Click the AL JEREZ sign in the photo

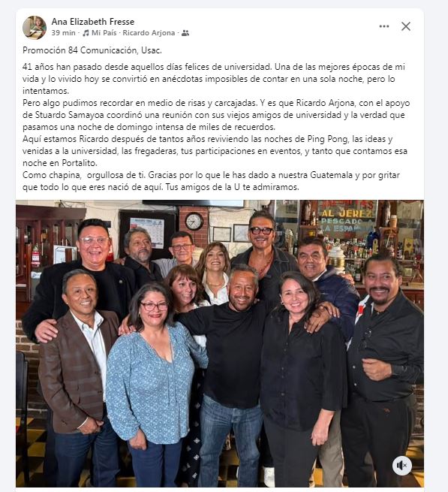pos(347,213)
